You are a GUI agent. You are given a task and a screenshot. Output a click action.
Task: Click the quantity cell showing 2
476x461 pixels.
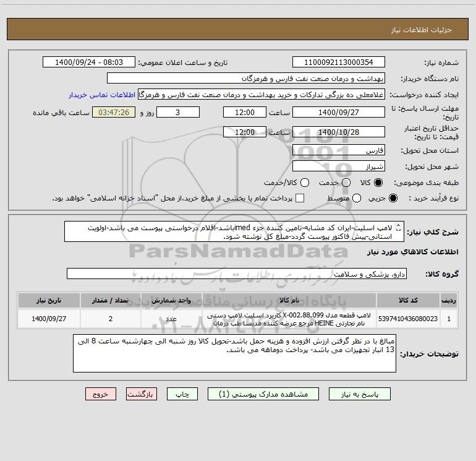111,319
